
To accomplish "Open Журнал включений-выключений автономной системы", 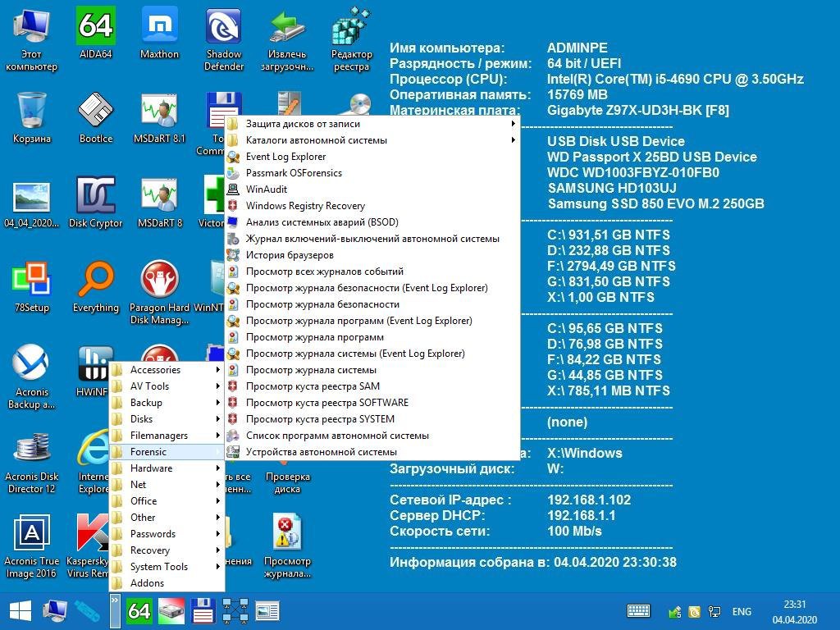I will [x=372, y=239].
